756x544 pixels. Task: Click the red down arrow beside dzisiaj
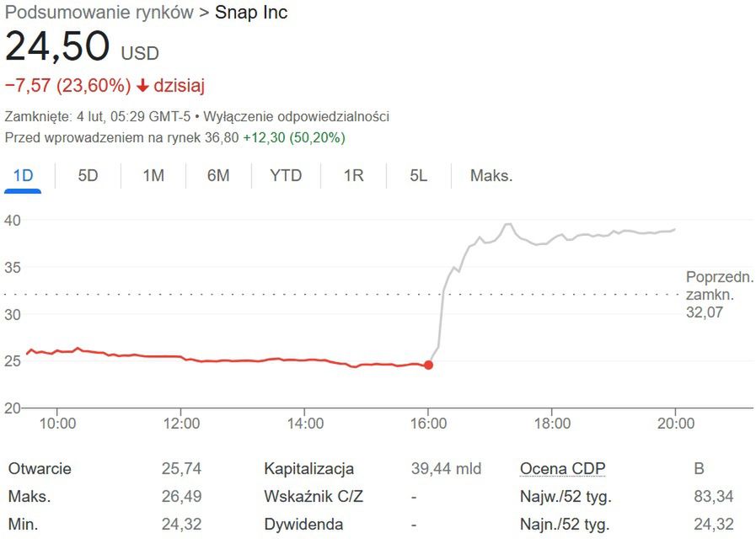(x=142, y=86)
